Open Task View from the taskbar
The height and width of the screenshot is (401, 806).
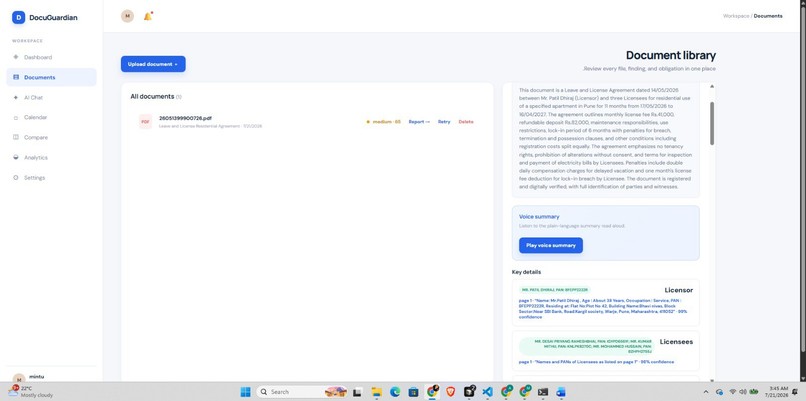tap(357, 392)
